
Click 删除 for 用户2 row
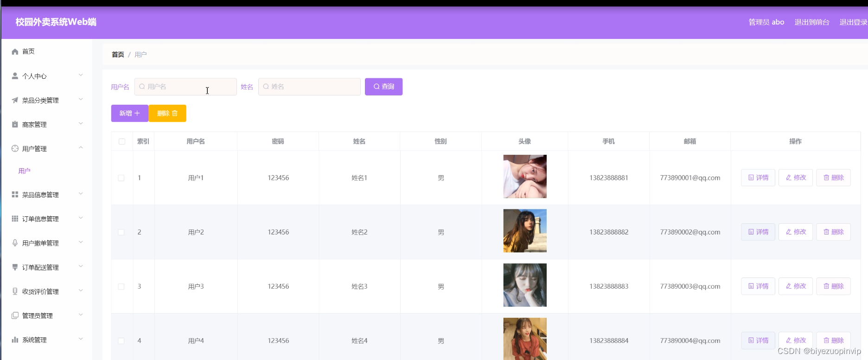(833, 232)
